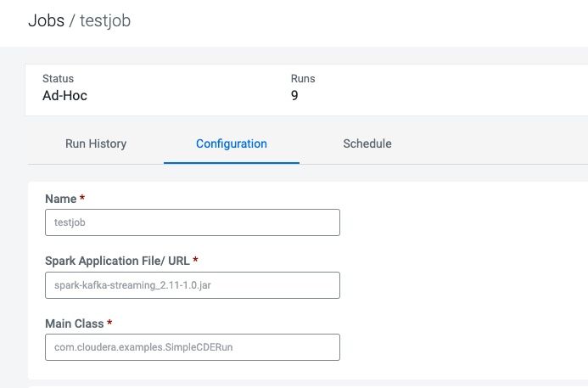Click the red asterisk beside Name
Viewport: 588px width, 388px height.
click(x=82, y=198)
